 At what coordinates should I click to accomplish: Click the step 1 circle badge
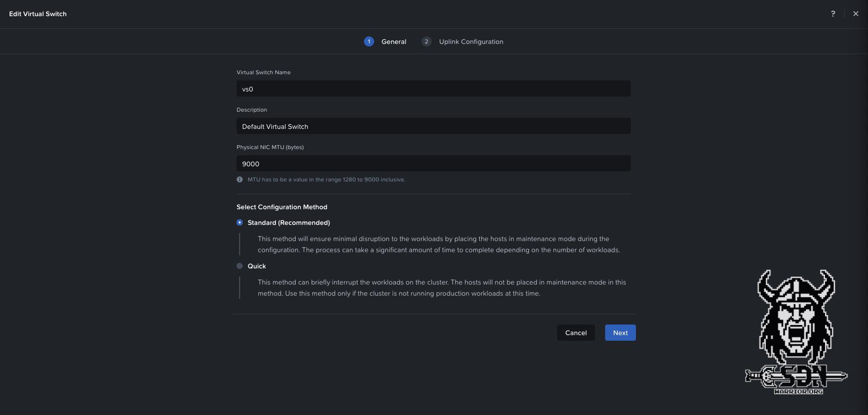click(369, 41)
